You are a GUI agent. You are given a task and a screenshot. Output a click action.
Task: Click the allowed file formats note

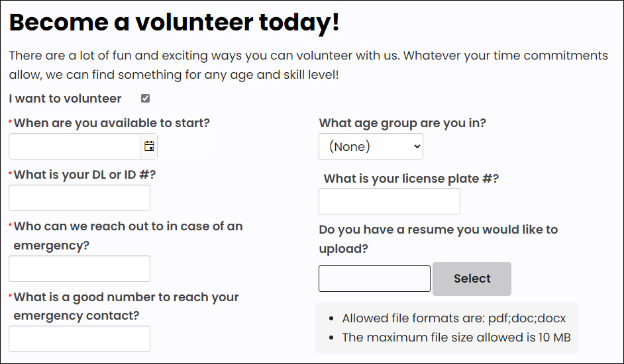click(x=454, y=318)
